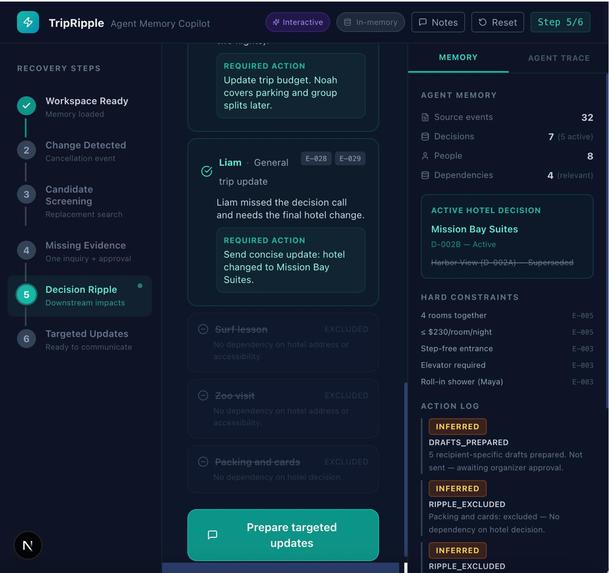
Task: Click the Dependencies count 4
Action: 550,175
